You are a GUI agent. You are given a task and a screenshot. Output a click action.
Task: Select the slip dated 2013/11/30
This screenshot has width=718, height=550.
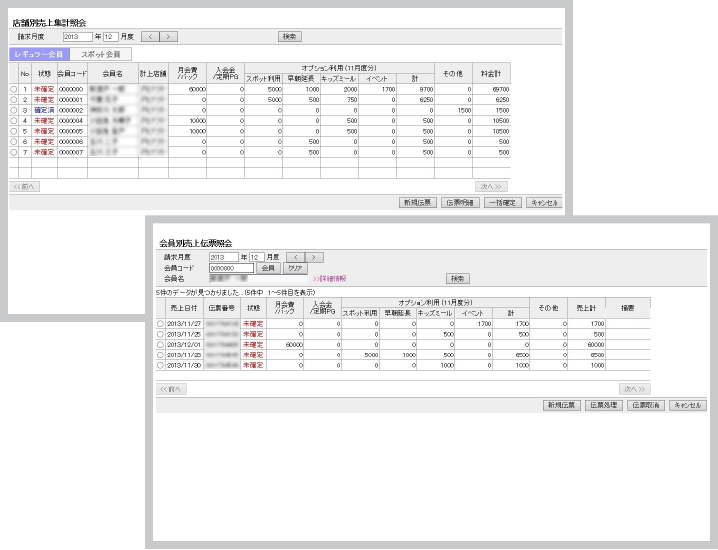coord(160,365)
